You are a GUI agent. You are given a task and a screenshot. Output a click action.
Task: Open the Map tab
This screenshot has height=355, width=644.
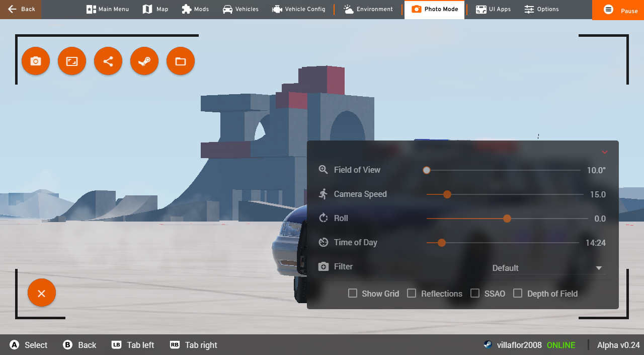click(x=155, y=9)
